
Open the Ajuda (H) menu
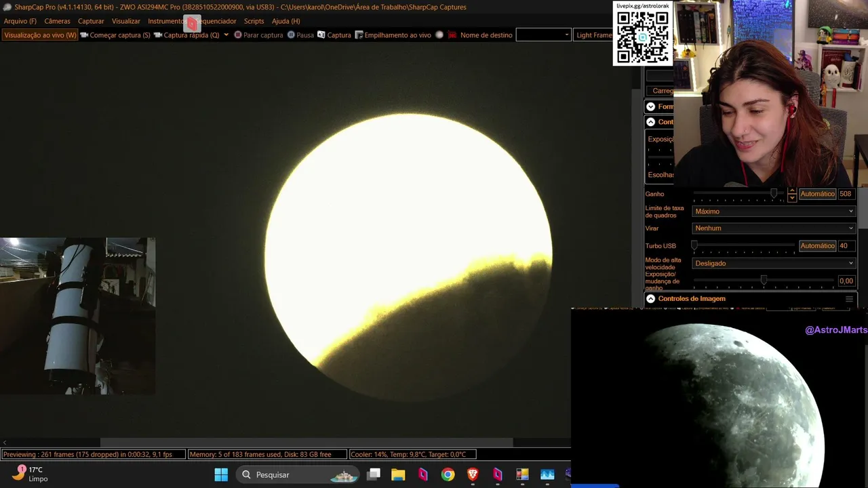tap(285, 21)
